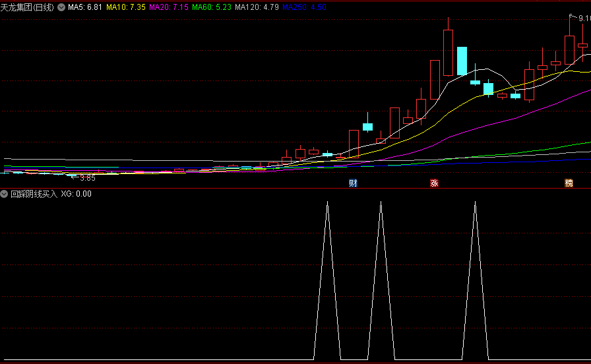Click the MA5: 6.81 indicator label
This screenshot has height=364, width=591.
point(85,7)
